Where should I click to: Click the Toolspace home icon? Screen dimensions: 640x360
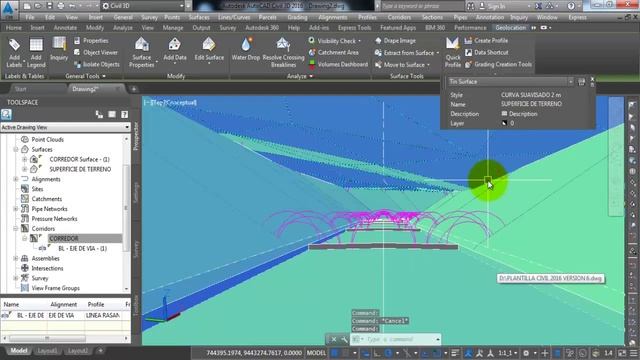point(6,114)
